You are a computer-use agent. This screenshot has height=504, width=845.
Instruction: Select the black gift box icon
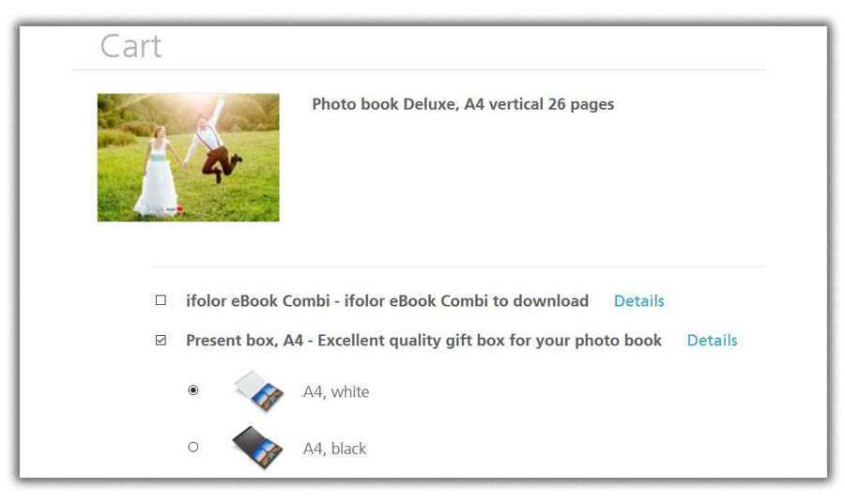point(257,448)
